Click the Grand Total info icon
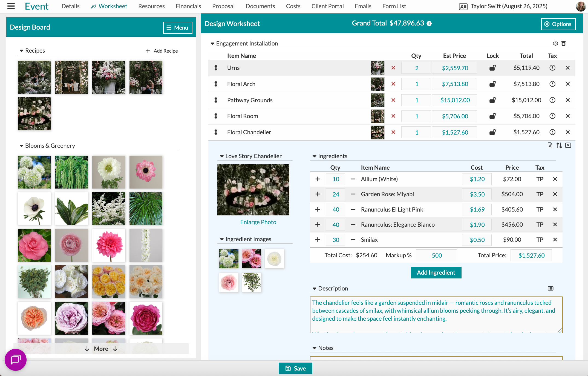Image resolution: width=588 pixels, height=376 pixels. [429, 24]
